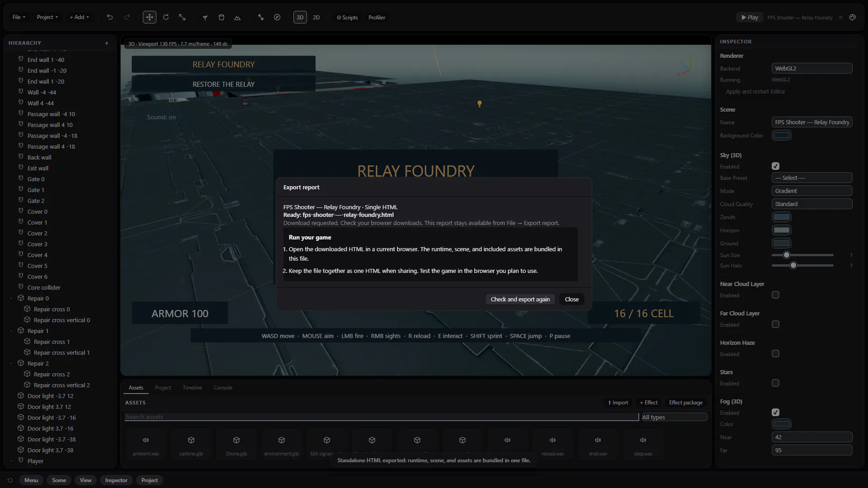This screenshot has width=868, height=488.
Task: Select the carbine.glb model asset
Action: click(x=191, y=445)
